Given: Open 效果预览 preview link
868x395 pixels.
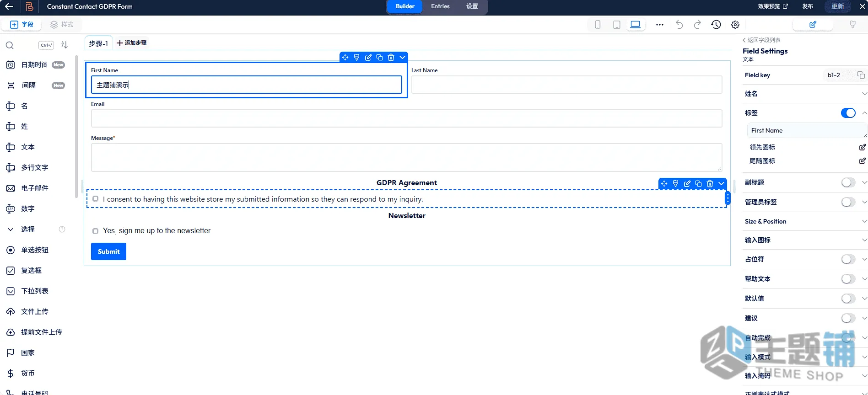Looking at the screenshot, I should tap(773, 6).
